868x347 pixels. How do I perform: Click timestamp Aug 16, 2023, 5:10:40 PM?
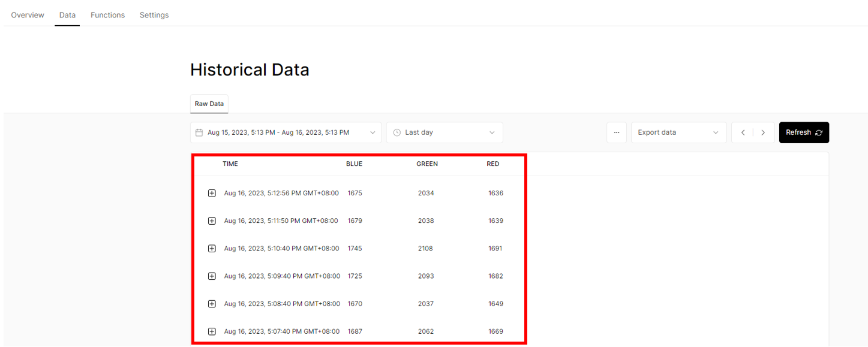[281, 248]
